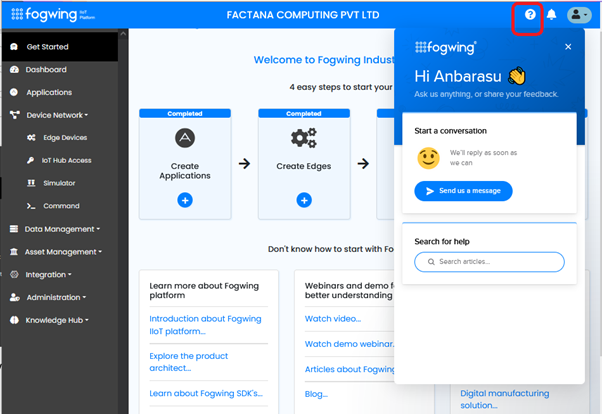Click the Search articles input field
602x414 pixels.
tap(489, 262)
